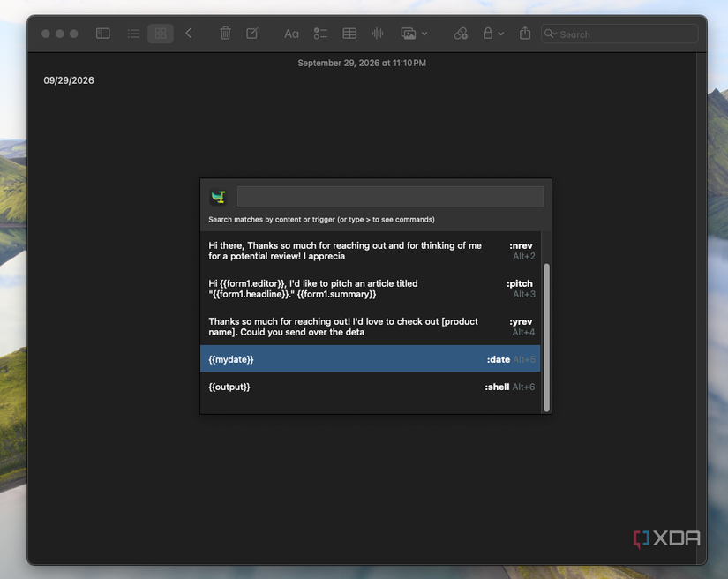
Task: Switch to gallery view in toolbar
Action: (161, 34)
